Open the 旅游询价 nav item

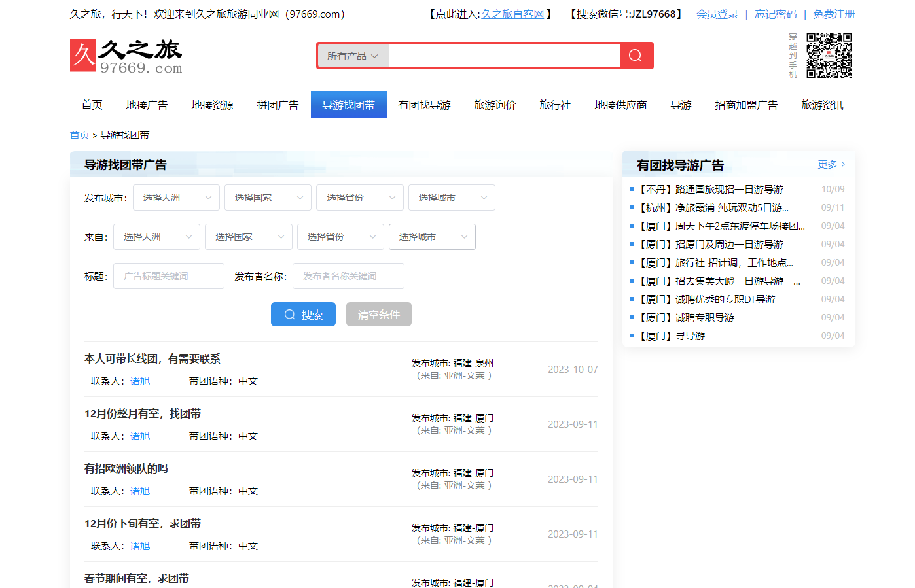click(495, 105)
